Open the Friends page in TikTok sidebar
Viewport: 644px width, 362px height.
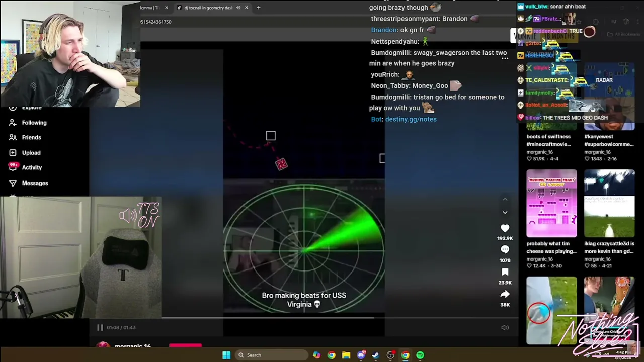pyautogui.click(x=31, y=137)
